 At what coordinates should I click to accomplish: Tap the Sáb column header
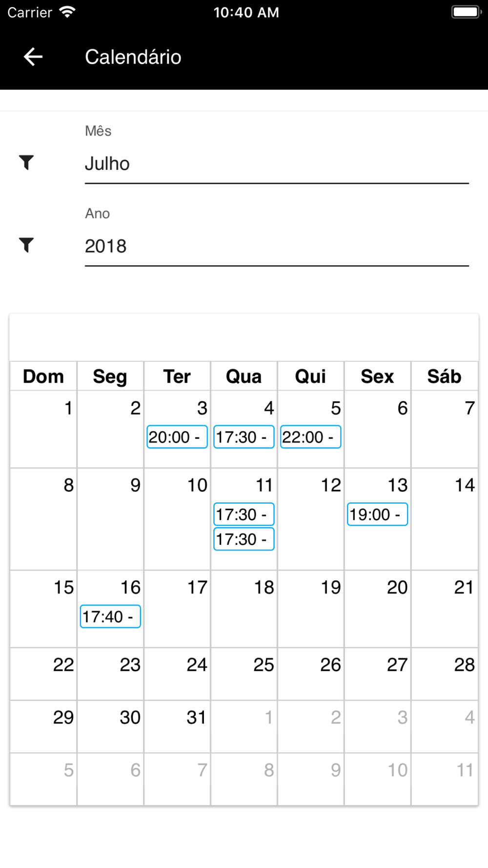[x=444, y=376]
